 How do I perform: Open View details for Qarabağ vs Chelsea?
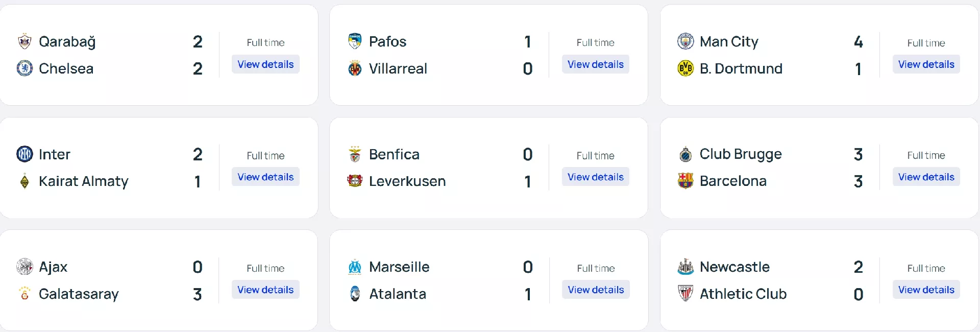click(x=265, y=64)
